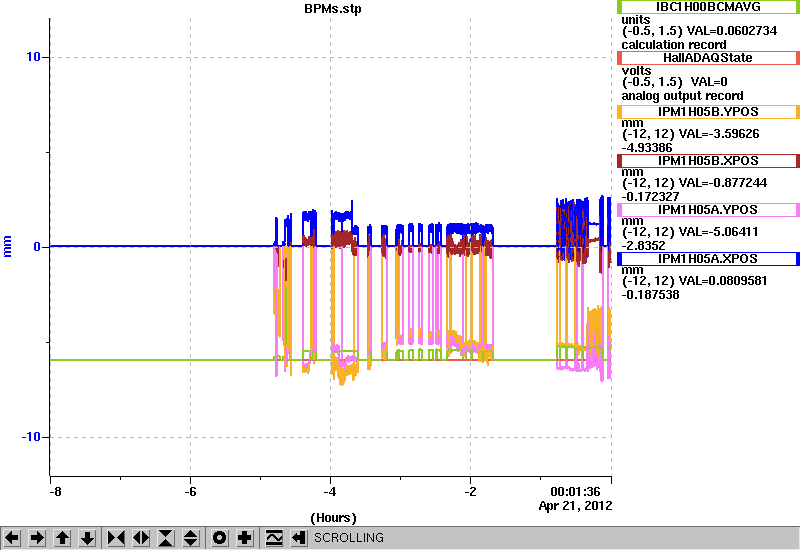Click the 'volts' unit under HallADAQState

click(x=636, y=71)
